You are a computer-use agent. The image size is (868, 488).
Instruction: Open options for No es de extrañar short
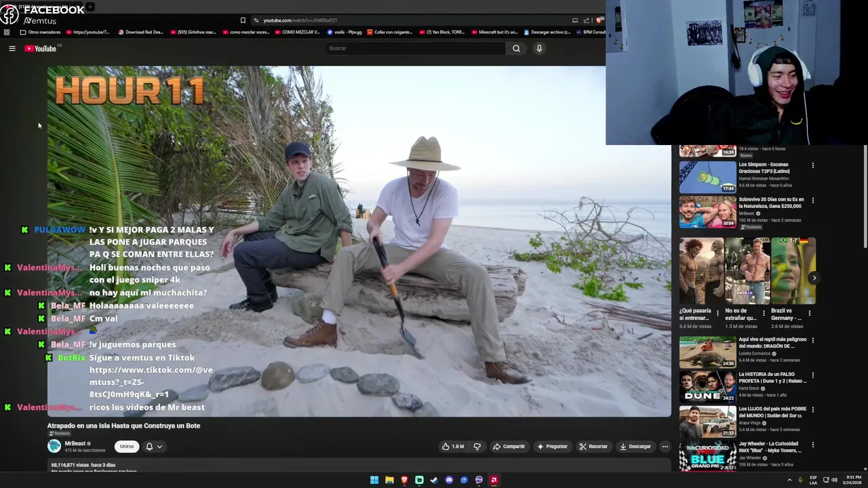click(764, 313)
